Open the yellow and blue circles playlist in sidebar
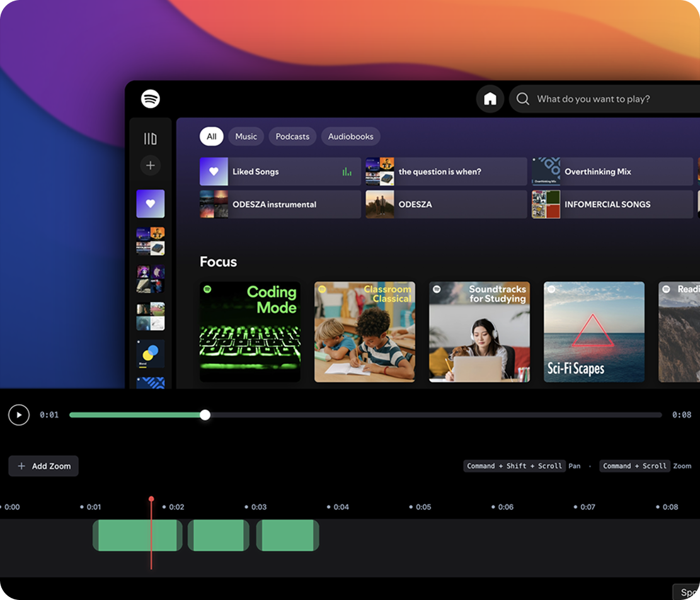The image size is (700, 600). point(151,354)
